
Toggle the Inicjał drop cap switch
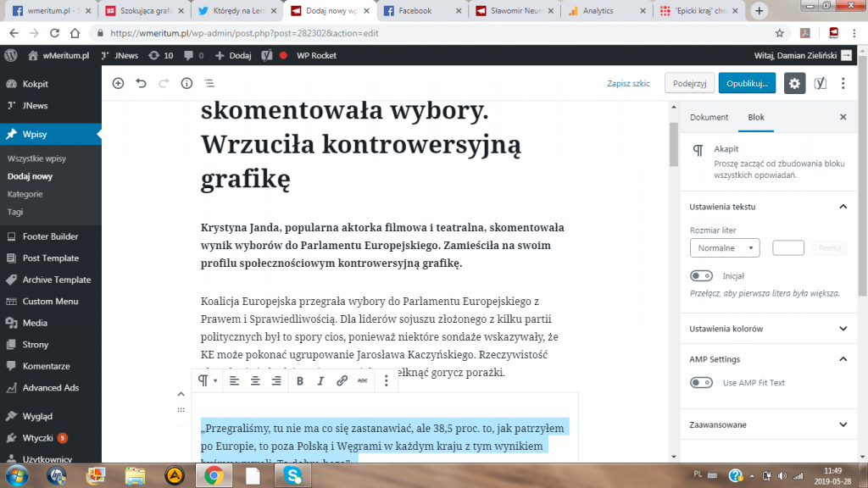(702, 276)
